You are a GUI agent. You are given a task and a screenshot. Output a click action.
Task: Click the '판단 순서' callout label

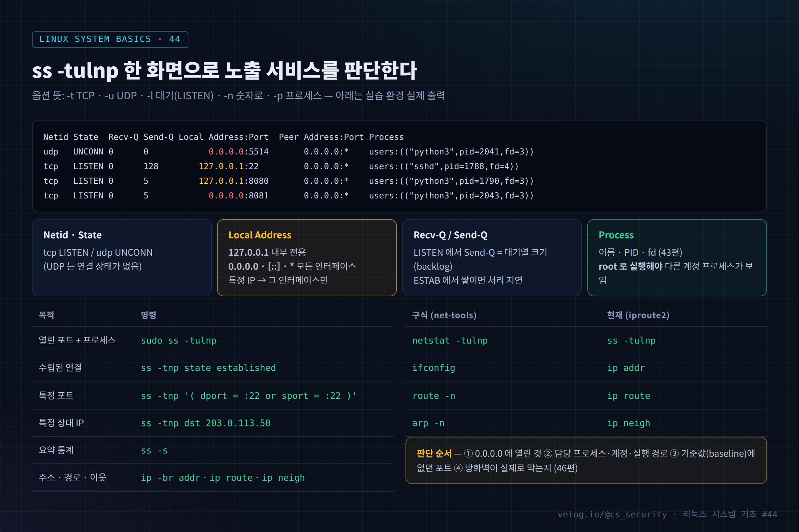click(x=434, y=453)
